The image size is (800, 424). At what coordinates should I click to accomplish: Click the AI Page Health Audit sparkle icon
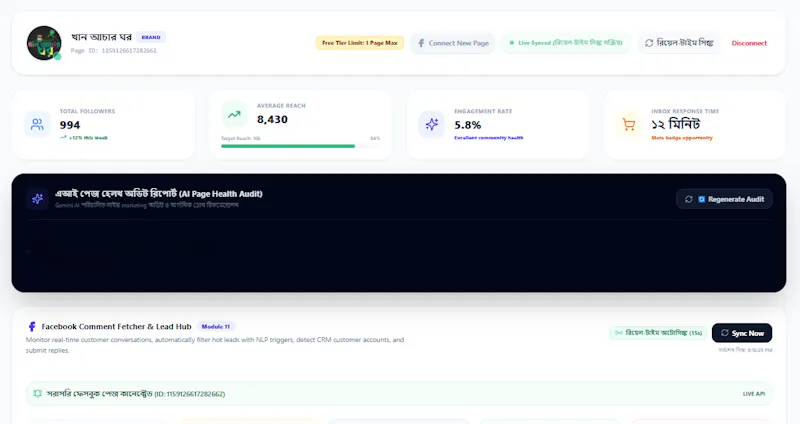tap(37, 198)
